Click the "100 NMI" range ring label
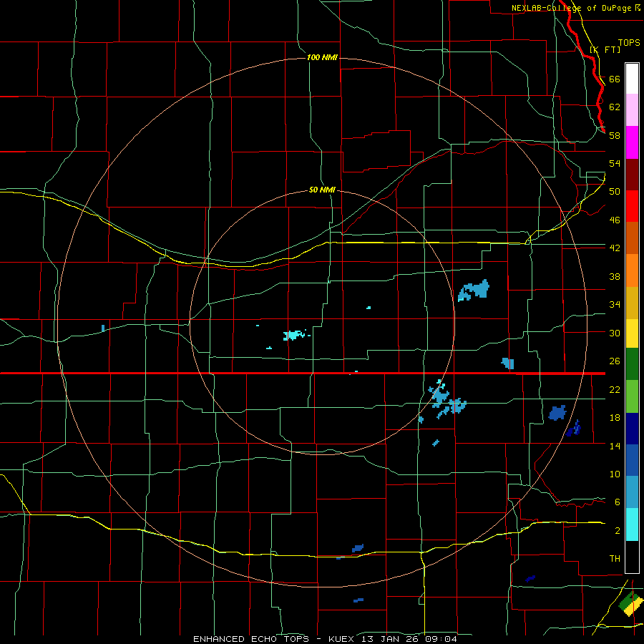This screenshot has width=644, height=644. [x=322, y=57]
